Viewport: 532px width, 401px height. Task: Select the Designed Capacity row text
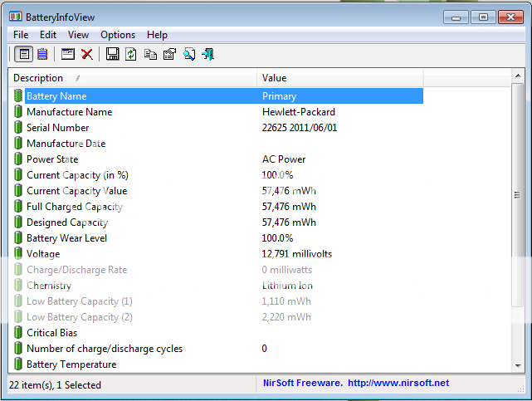[67, 223]
